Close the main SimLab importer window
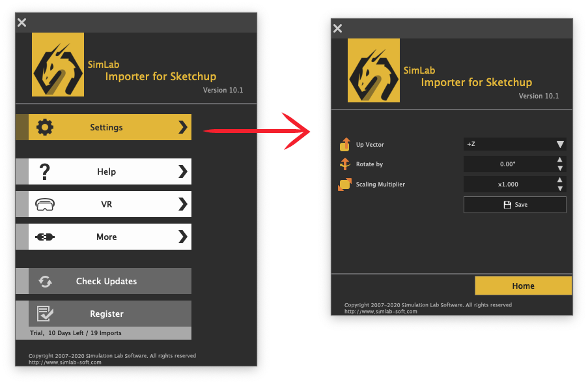 [21, 23]
